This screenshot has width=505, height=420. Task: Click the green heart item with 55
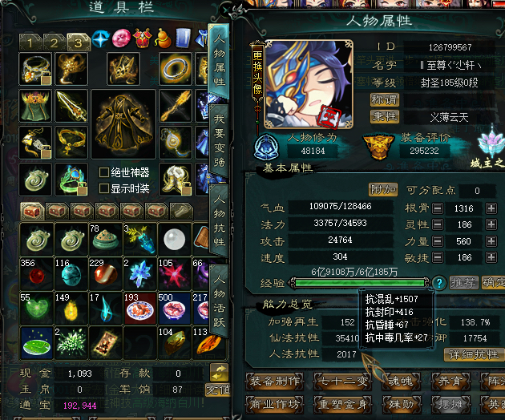pyautogui.click(x=36, y=307)
